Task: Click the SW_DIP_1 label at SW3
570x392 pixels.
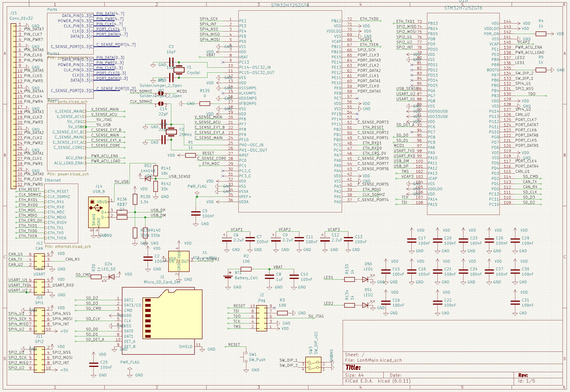Action: [288, 360]
